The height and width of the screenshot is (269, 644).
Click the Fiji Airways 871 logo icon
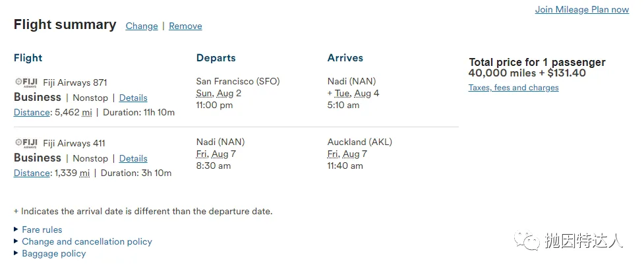[26, 82]
